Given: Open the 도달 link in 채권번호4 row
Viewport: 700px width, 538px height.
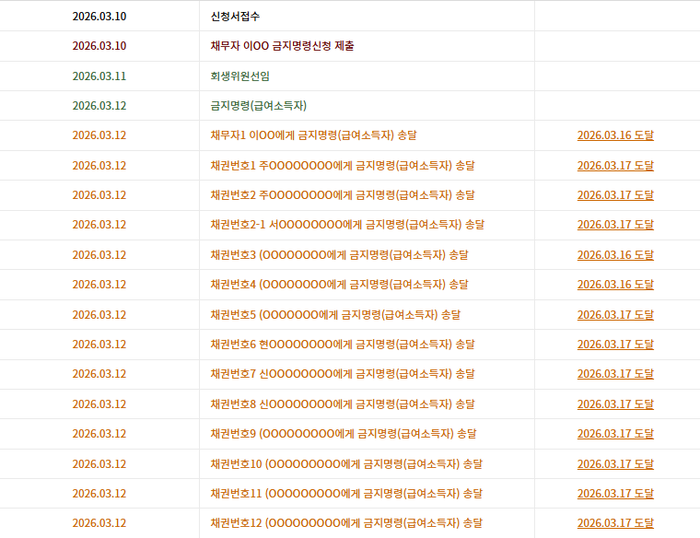Looking at the screenshot, I should coord(615,284).
